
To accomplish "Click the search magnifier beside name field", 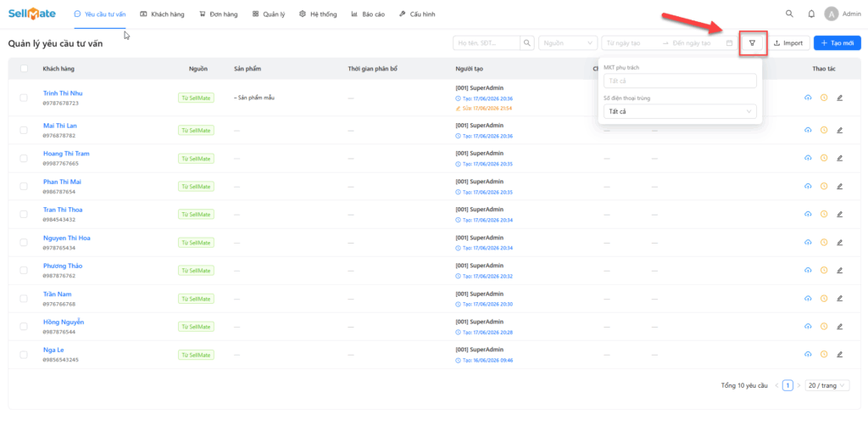I will click(x=527, y=42).
